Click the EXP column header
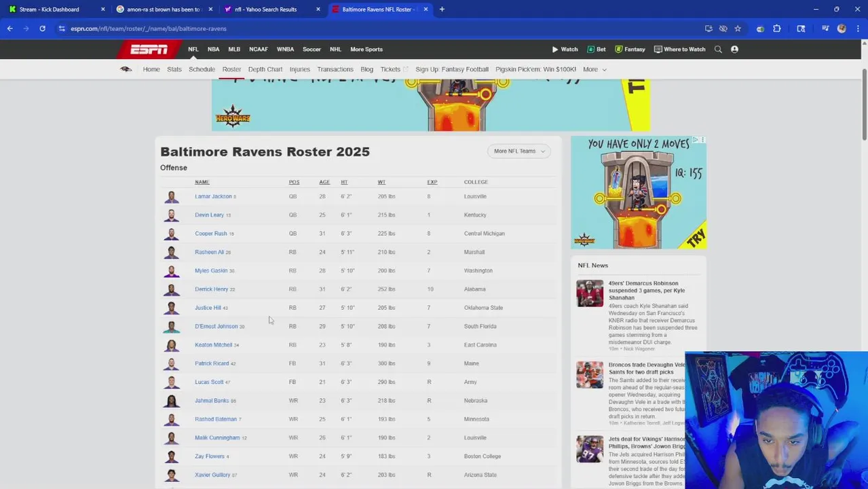 coord(432,182)
